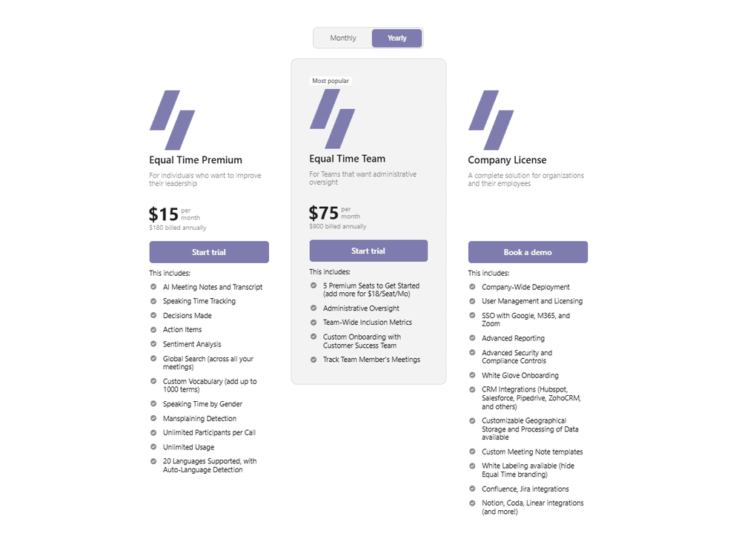This screenshot has height=542, width=756.
Task: Click the checkmark beside Track Team Member's Meetings
Action: click(312, 360)
